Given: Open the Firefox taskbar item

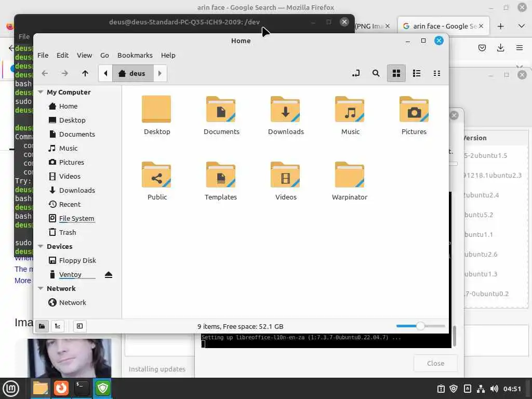Looking at the screenshot, I should tap(61, 389).
